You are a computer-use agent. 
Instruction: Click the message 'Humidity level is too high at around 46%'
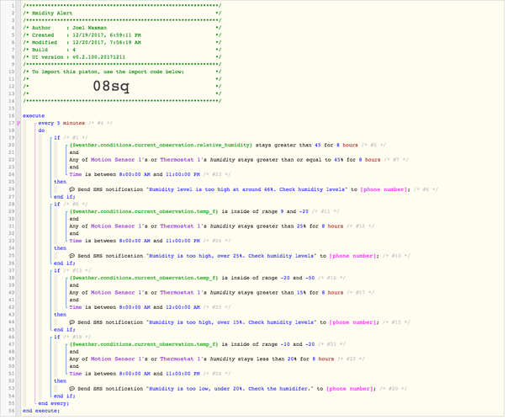pos(246,189)
